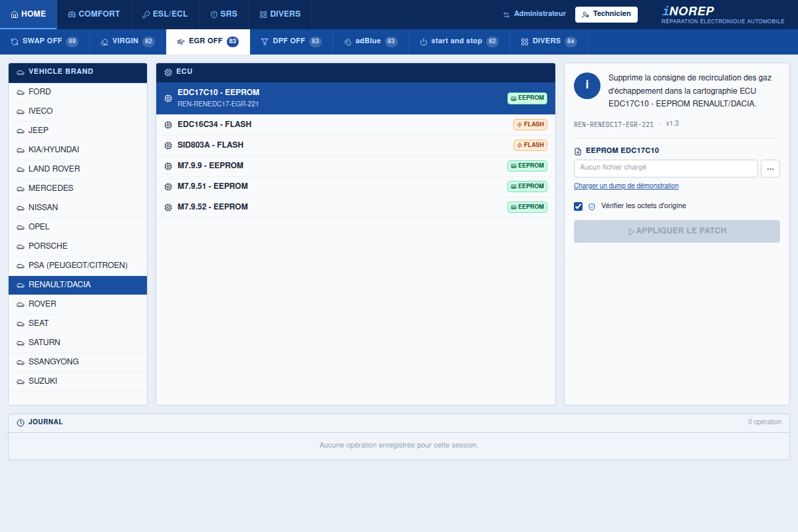Toggle Vérifier les octets d'origine checkbox
The image size is (798, 532).
pyautogui.click(x=579, y=206)
